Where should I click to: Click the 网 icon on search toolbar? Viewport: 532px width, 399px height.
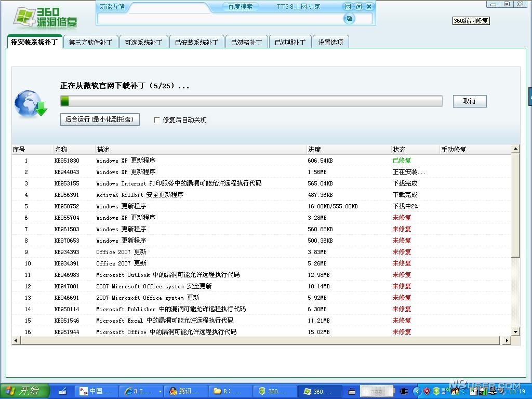[348, 6]
